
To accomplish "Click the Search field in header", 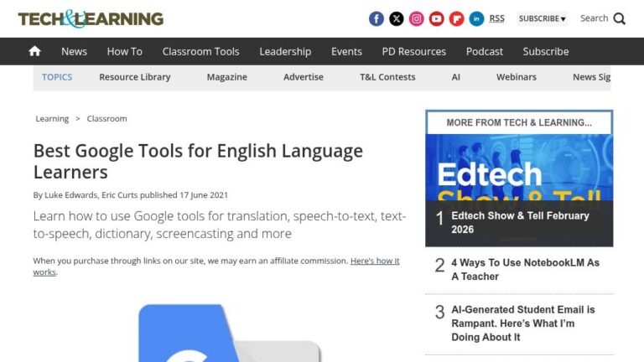I will 594,18.
